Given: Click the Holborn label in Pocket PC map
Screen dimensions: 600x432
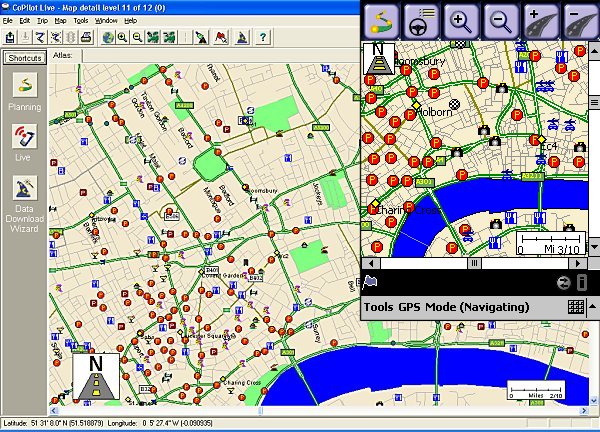Looking at the screenshot, I should (x=434, y=112).
